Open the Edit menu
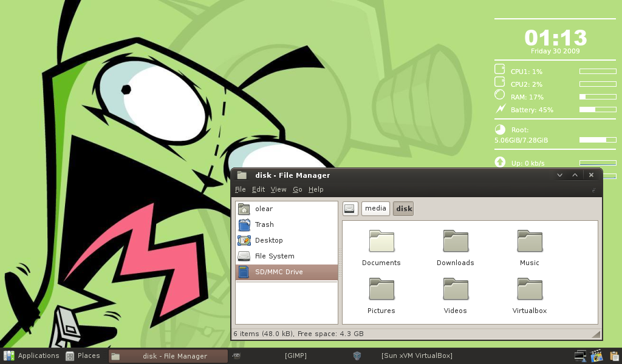622x364 pixels. (258, 190)
